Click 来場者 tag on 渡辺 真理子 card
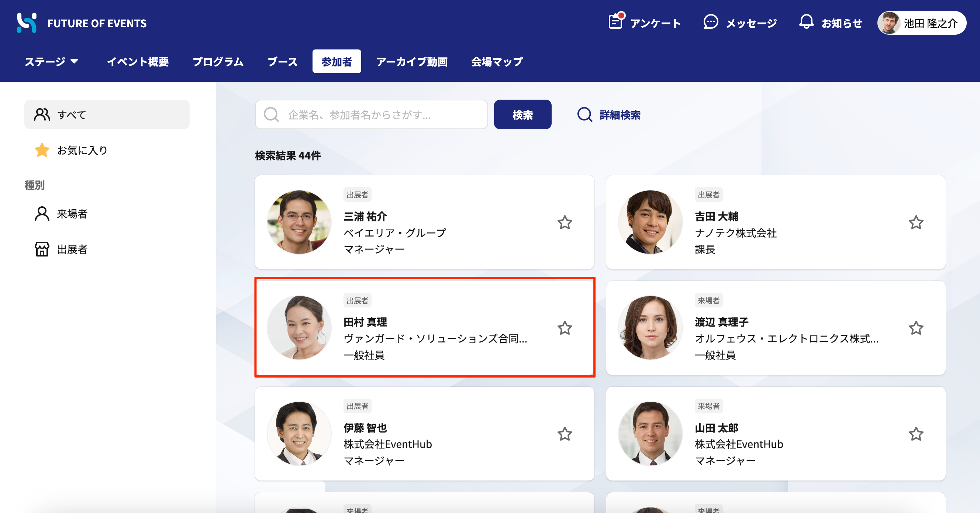This screenshot has height=513, width=980. click(x=708, y=300)
